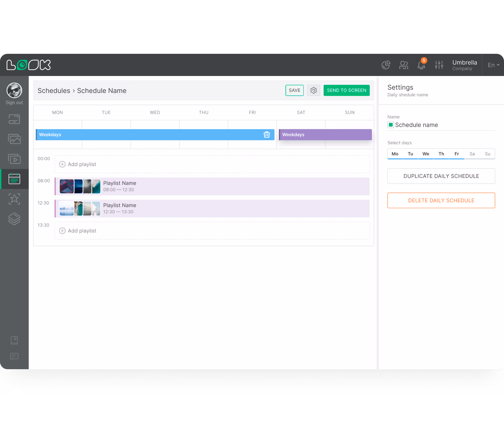Open the layers stack sidebar icon
Image resolution: width=504 pixels, height=423 pixels.
tap(14, 219)
